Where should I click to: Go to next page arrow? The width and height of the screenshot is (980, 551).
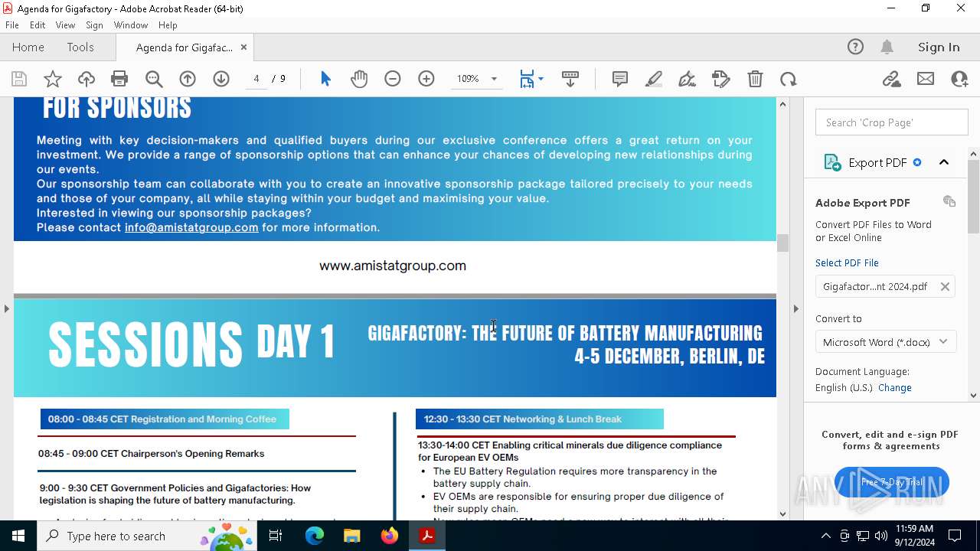tap(221, 79)
